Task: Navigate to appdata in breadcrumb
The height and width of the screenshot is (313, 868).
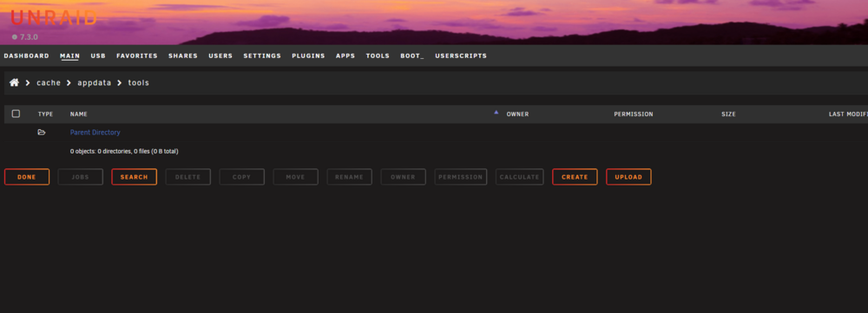Action: pyautogui.click(x=94, y=83)
